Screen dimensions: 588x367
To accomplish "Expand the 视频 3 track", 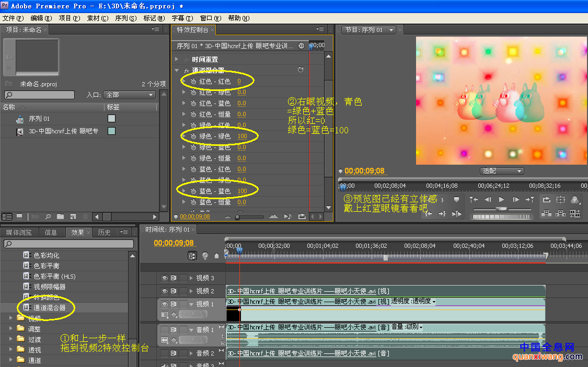I will point(191,278).
